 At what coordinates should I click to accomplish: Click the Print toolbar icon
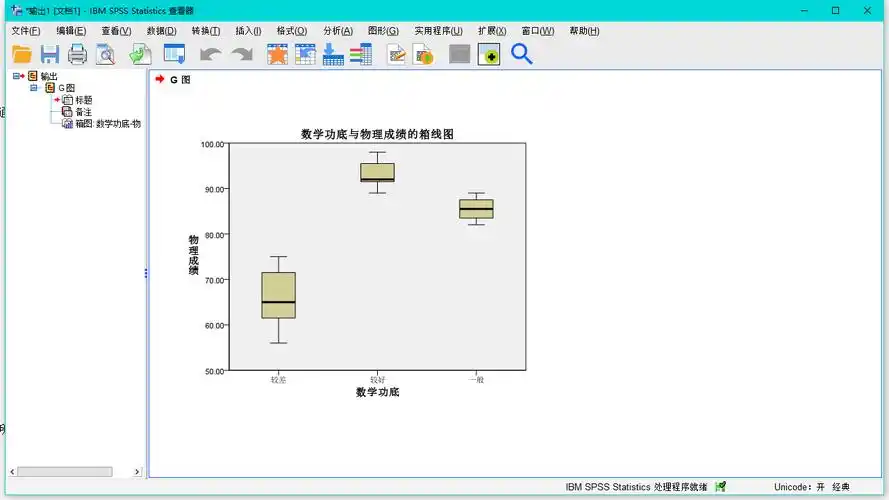tap(78, 54)
